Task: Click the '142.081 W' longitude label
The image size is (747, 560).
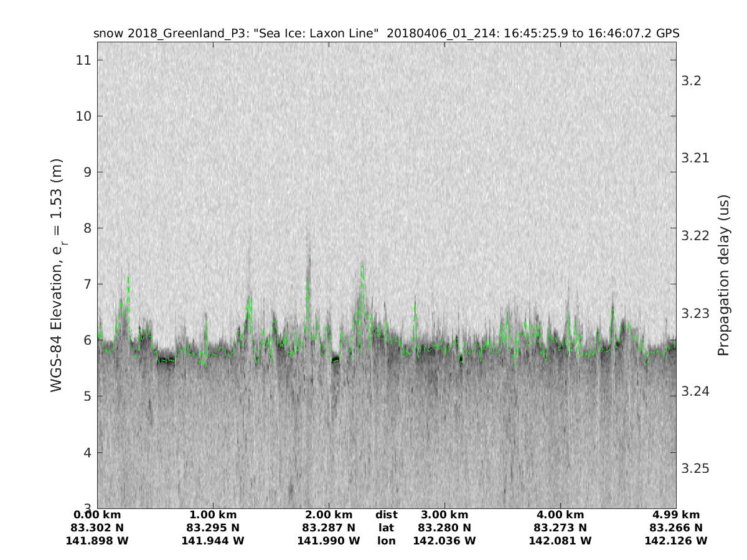Action: tap(560, 541)
